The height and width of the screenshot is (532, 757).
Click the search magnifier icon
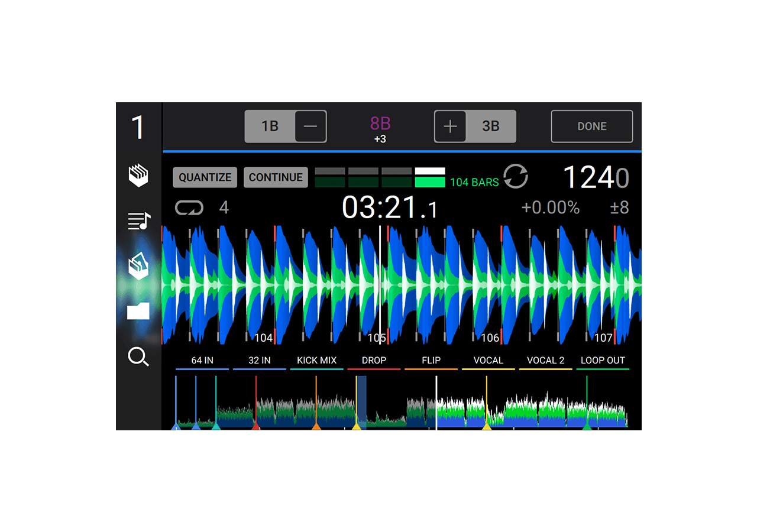[x=138, y=356]
